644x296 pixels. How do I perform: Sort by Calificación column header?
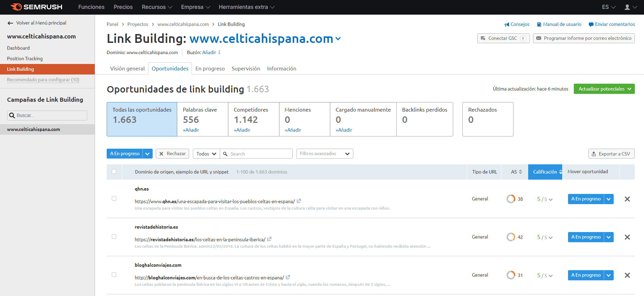point(545,172)
